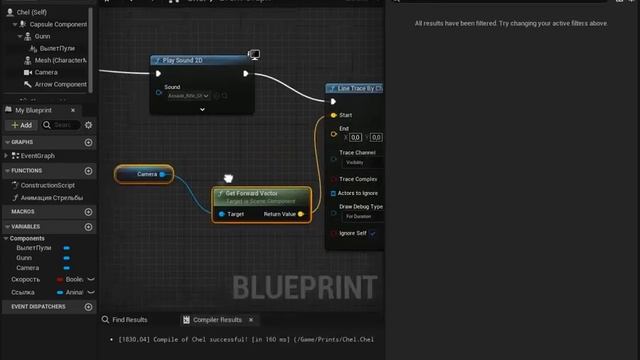This screenshot has width=640, height=360.
Task: Open My Blueprint settings gear
Action: [x=89, y=125]
